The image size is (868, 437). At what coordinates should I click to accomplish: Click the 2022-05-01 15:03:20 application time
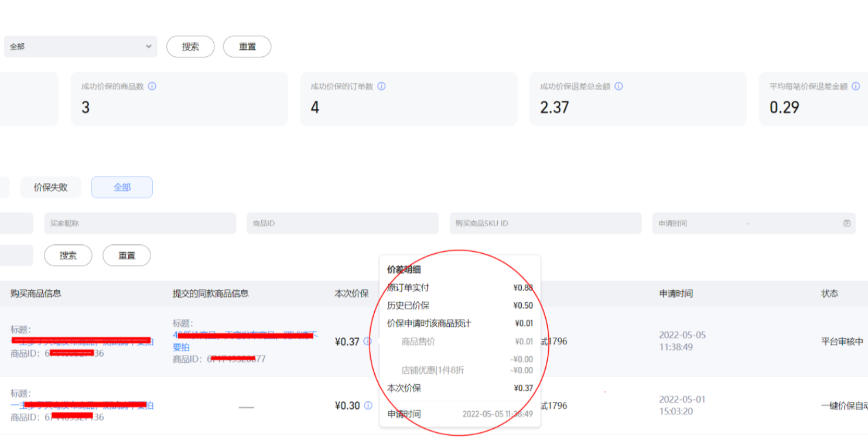[682, 405]
